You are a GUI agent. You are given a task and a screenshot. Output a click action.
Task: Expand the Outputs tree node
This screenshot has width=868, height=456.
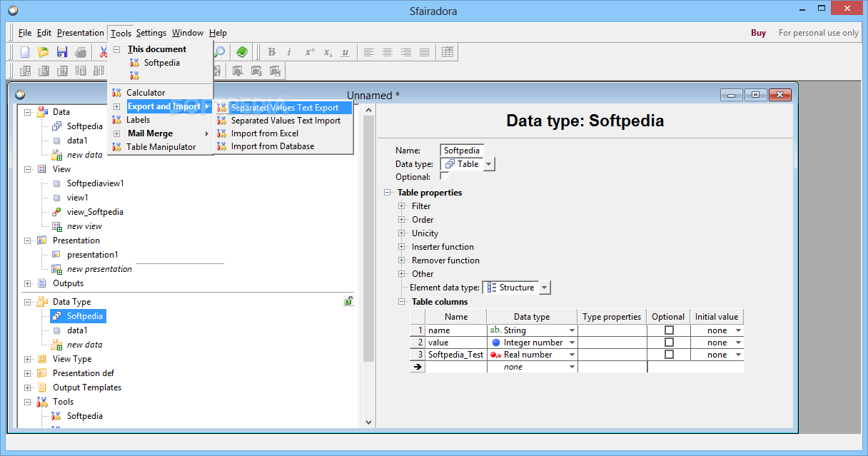click(x=28, y=283)
